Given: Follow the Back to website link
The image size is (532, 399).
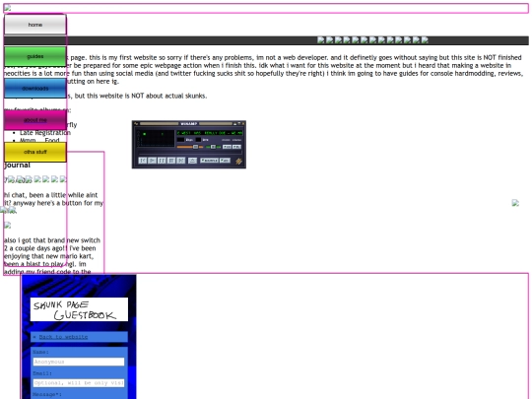Looking at the screenshot, I should click(x=63, y=337).
